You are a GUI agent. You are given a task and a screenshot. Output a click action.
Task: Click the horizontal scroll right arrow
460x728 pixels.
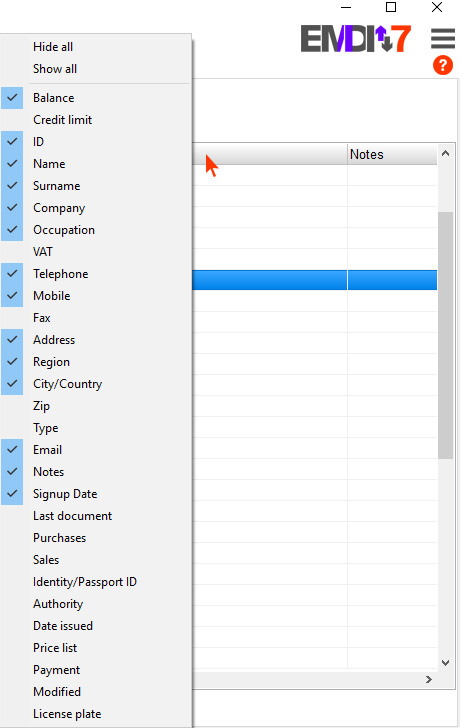[428, 679]
